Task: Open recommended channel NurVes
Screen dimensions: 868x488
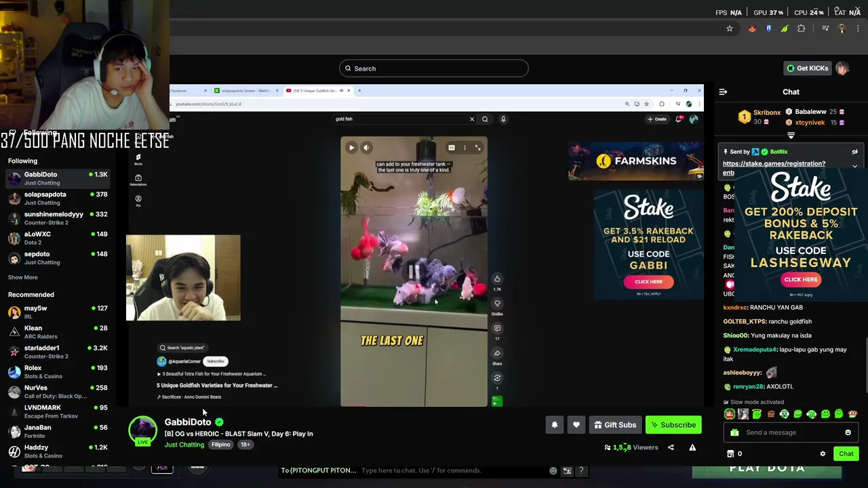Action: click(x=58, y=391)
